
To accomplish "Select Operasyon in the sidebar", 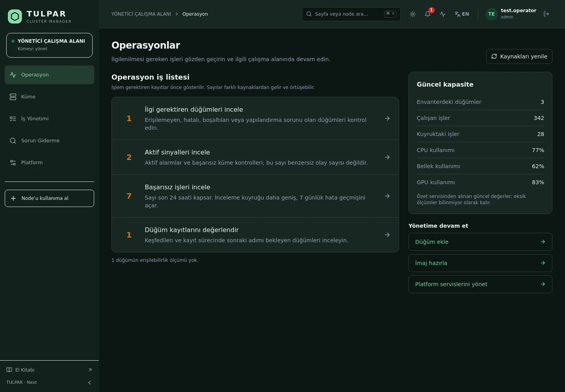I will (x=49, y=75).
